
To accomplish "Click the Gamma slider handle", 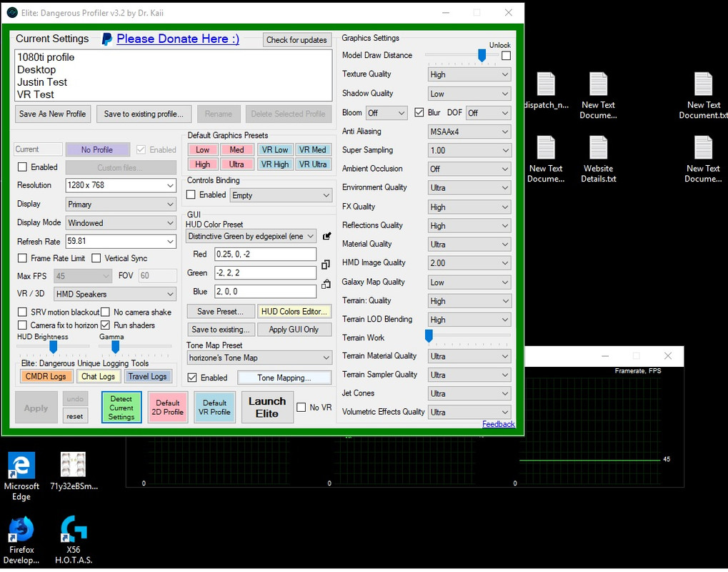I will pyautogui.click(x=115, y=347).
